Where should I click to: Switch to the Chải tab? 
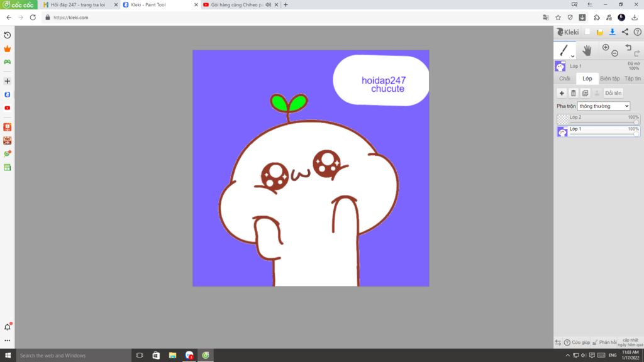(565, 79)
